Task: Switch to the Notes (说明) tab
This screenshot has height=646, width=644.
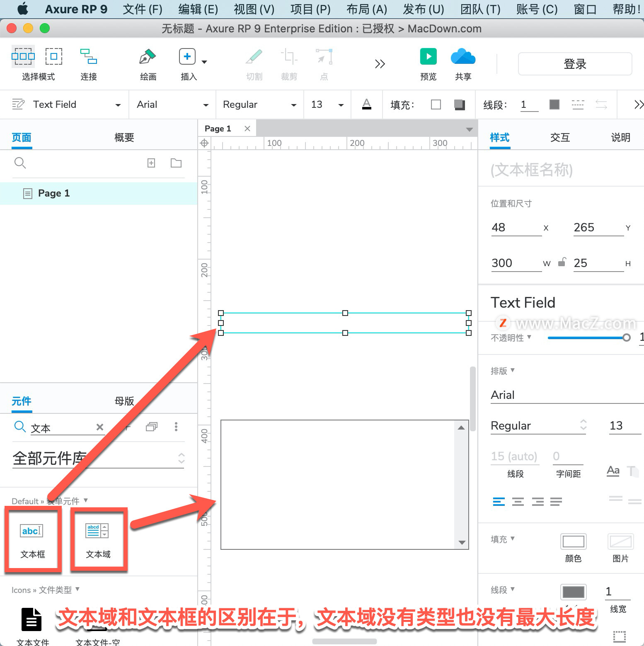Action: 621,138
